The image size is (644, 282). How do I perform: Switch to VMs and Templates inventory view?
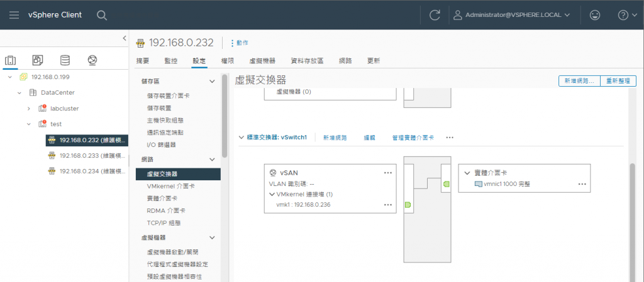tap(38, 60)
